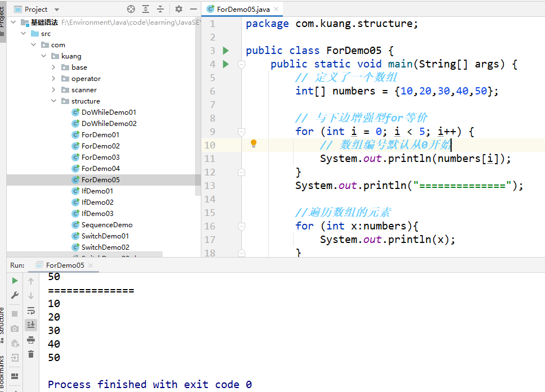Click the Stop square in Run panel
The width and height of the screenshot is (545, 392).
[x=15, y=314]
